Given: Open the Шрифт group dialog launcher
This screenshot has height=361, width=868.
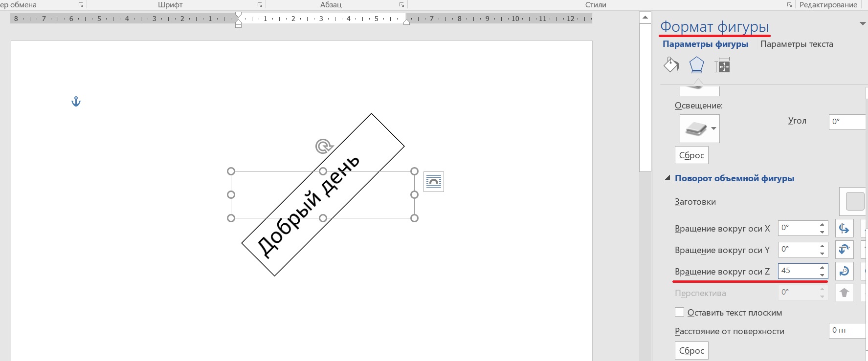Looking at the screenshot, I should click(260, 5).
